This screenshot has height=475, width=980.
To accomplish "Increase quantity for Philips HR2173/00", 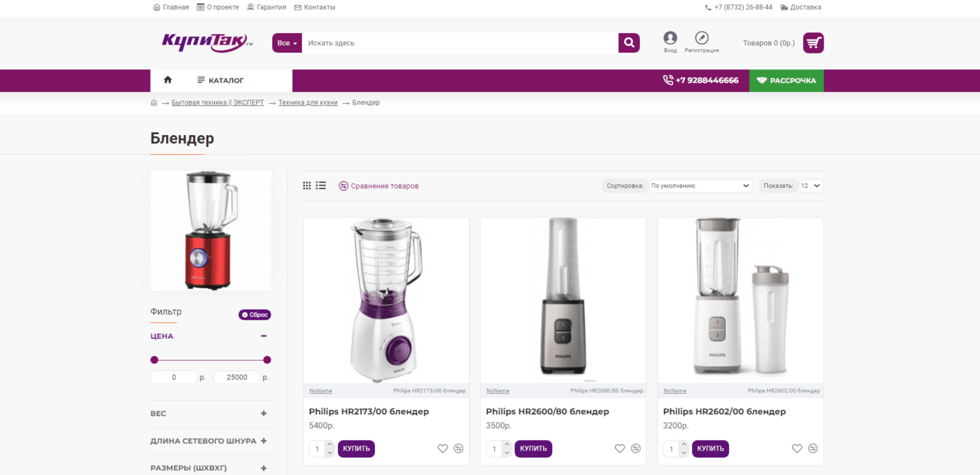I will (330, 444).
